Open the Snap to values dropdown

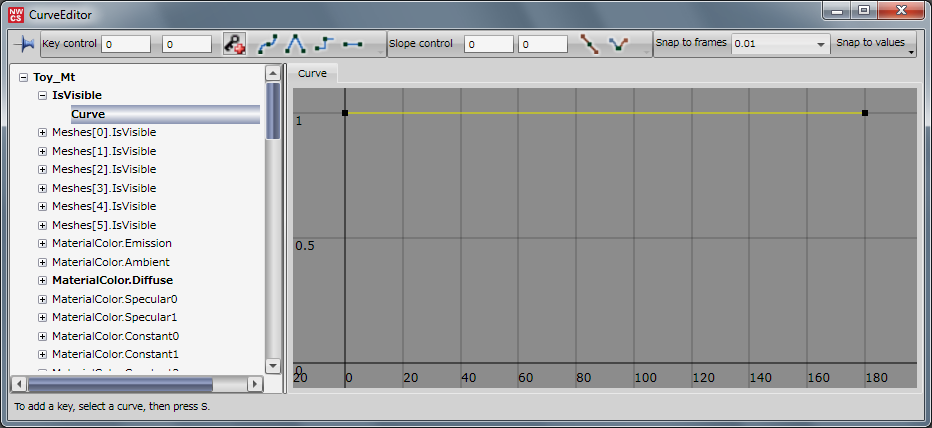(875, 44)
